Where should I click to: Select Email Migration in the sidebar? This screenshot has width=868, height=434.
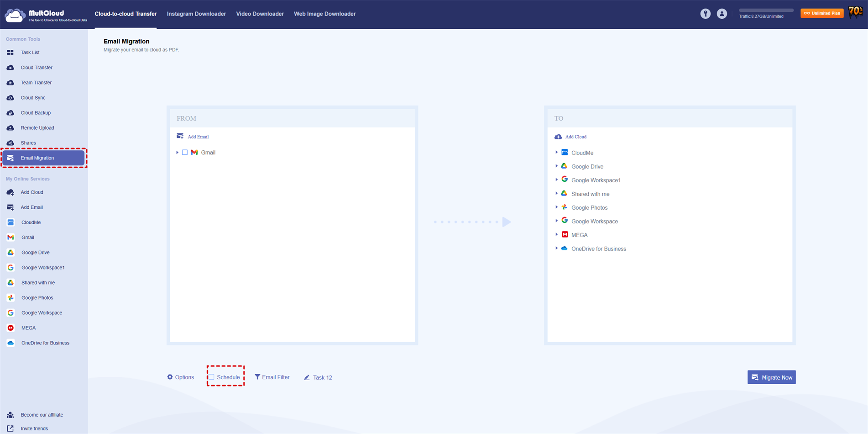[44, 158]
